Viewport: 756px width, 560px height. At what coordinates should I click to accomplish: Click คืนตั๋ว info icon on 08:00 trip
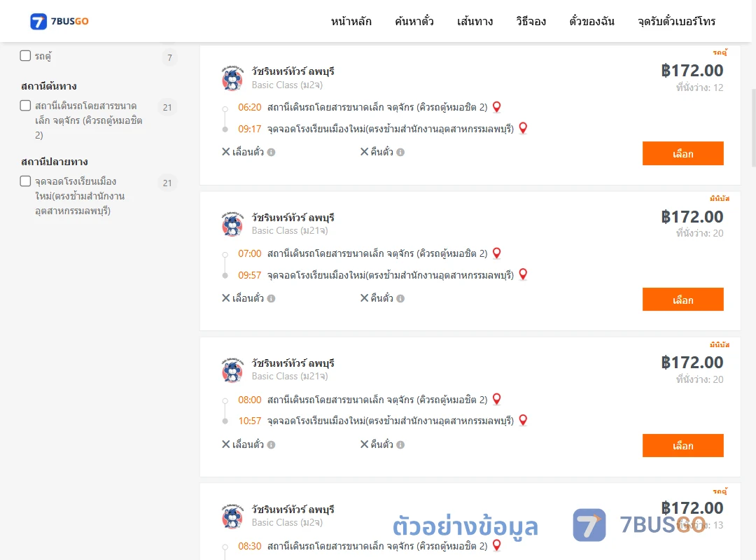[x=400, y=444]
